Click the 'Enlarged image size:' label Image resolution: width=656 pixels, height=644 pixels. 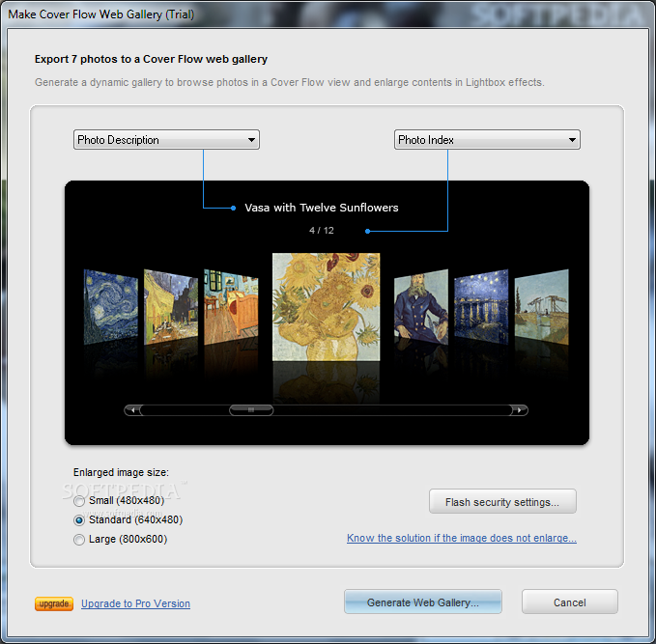(121, 472)
